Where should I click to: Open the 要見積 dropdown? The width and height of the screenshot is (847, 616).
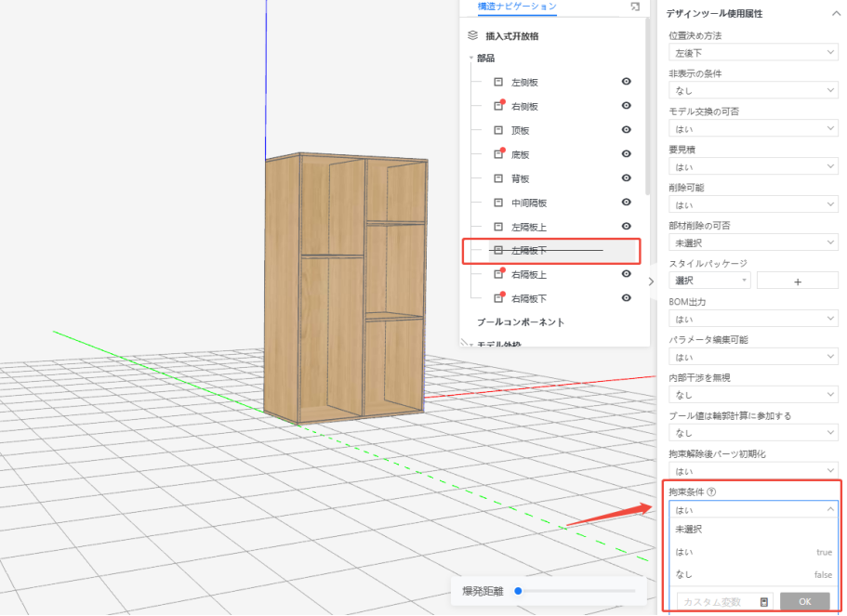pyautogui.click(x=753, y=167)
